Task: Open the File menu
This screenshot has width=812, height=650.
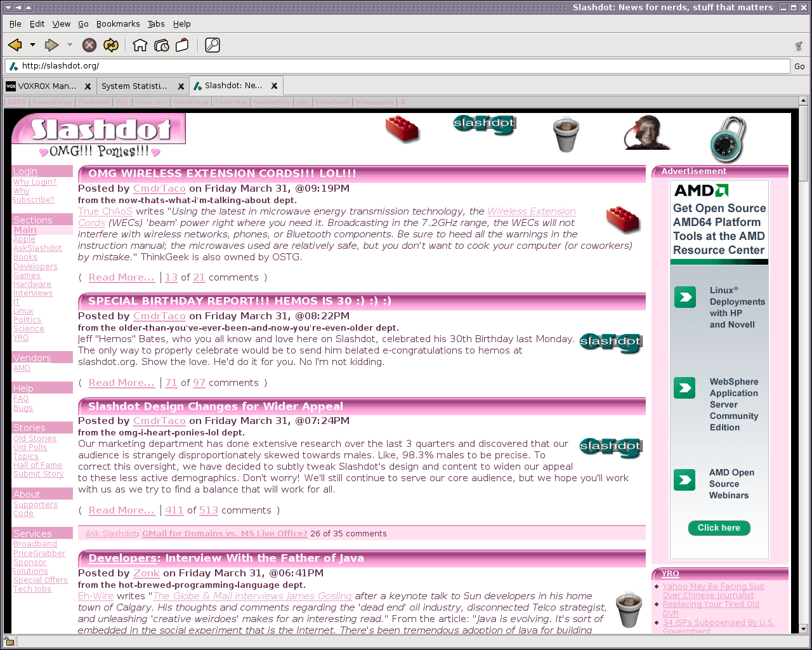Action: pos(15,24)
